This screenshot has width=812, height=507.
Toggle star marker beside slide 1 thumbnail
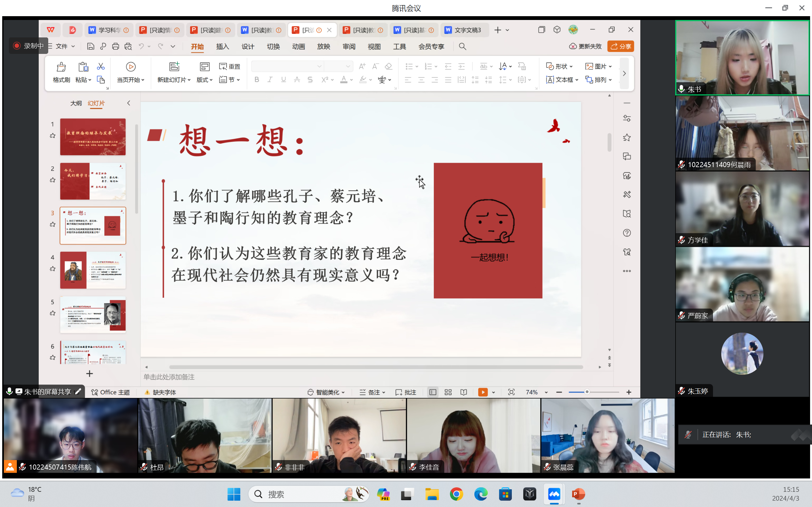tap(53, 136)
